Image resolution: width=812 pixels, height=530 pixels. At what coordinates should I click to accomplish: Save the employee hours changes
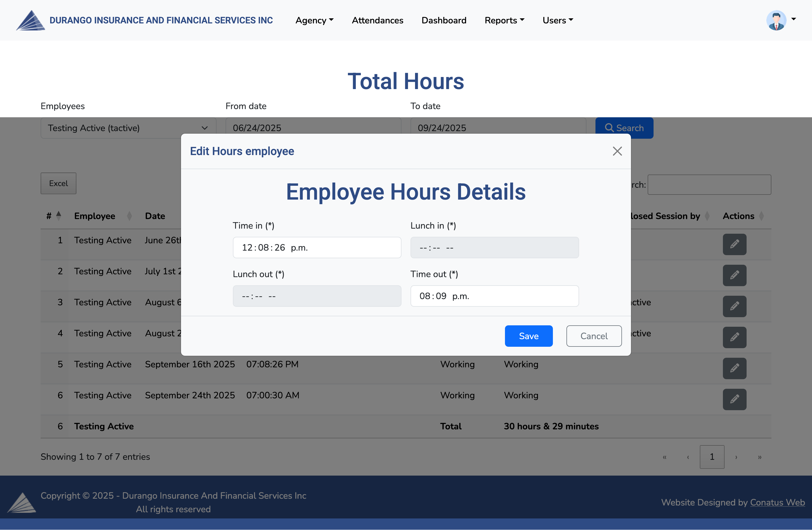[x=528, y=336]
